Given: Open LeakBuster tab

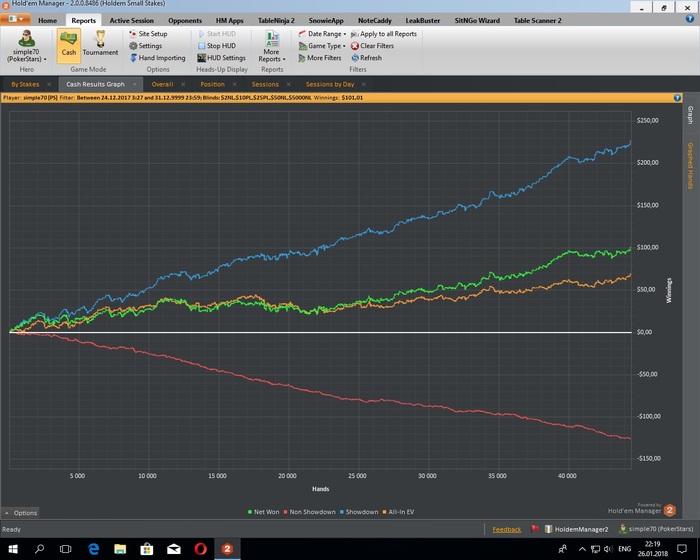Looking at the screenshot, I should pos(423,20).
